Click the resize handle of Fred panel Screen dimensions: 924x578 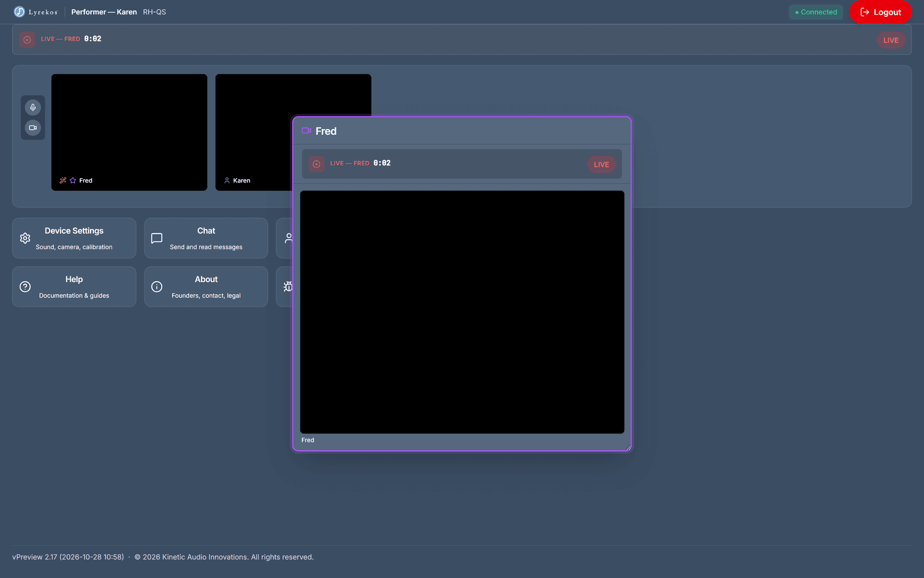628,447
